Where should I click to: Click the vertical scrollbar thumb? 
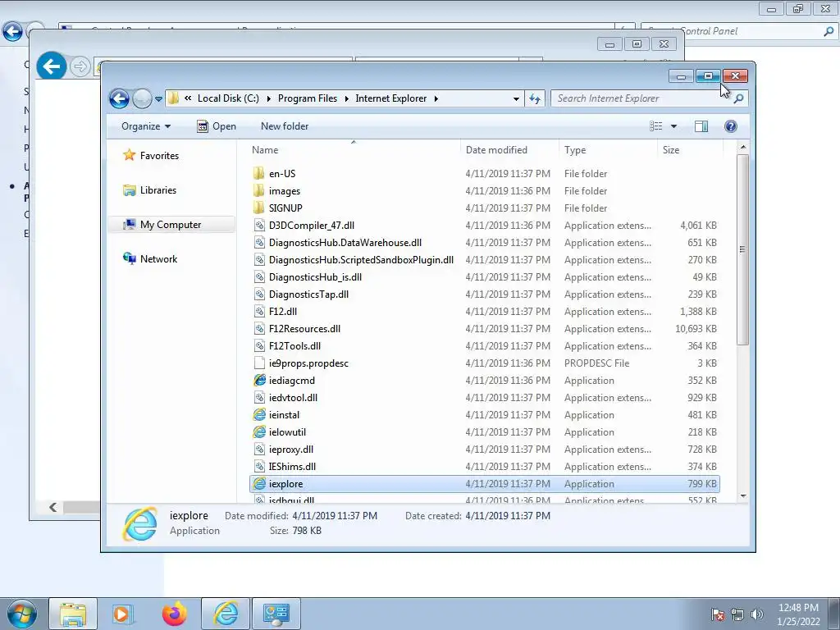coord(742,249)
